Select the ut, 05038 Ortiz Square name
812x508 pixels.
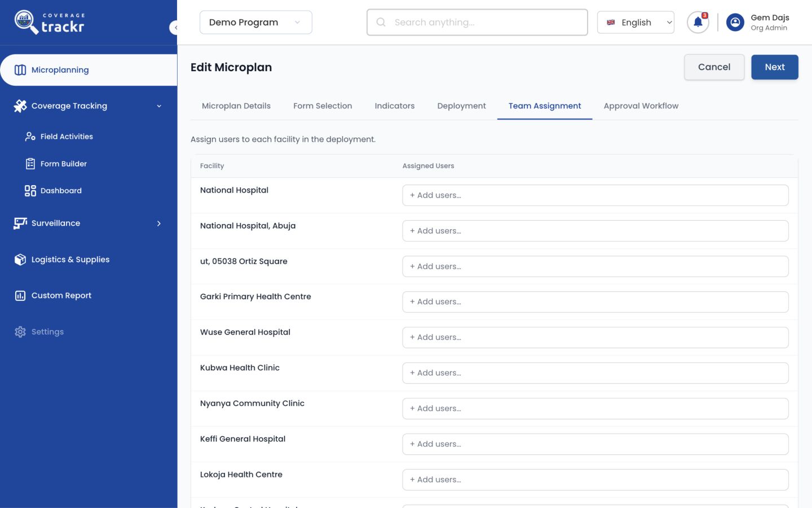point(244,261)
